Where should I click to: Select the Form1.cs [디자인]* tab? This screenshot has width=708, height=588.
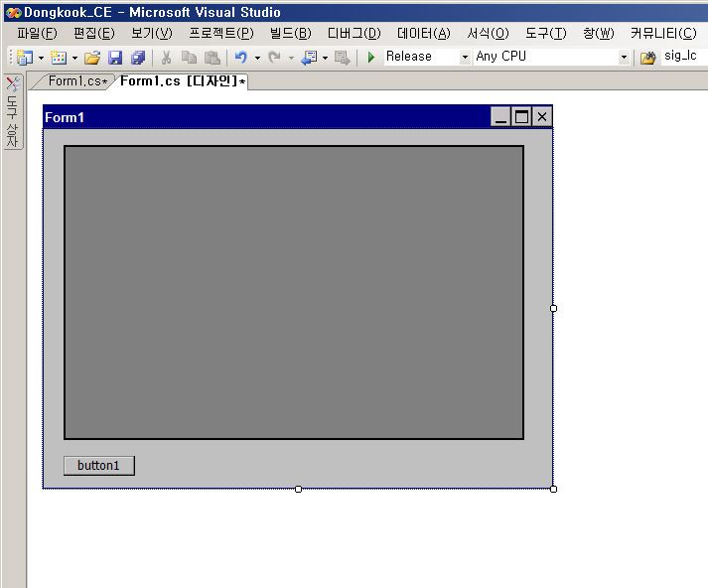[183, 81]
